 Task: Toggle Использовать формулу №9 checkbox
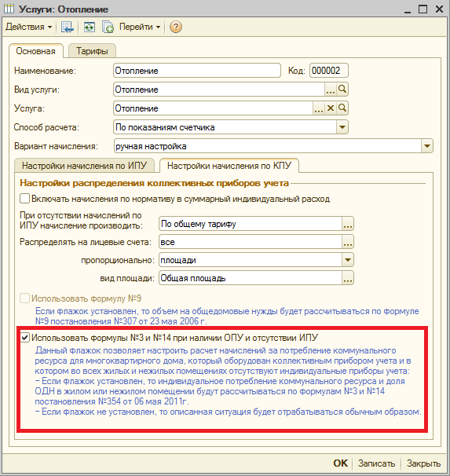(x=24, y=298)
